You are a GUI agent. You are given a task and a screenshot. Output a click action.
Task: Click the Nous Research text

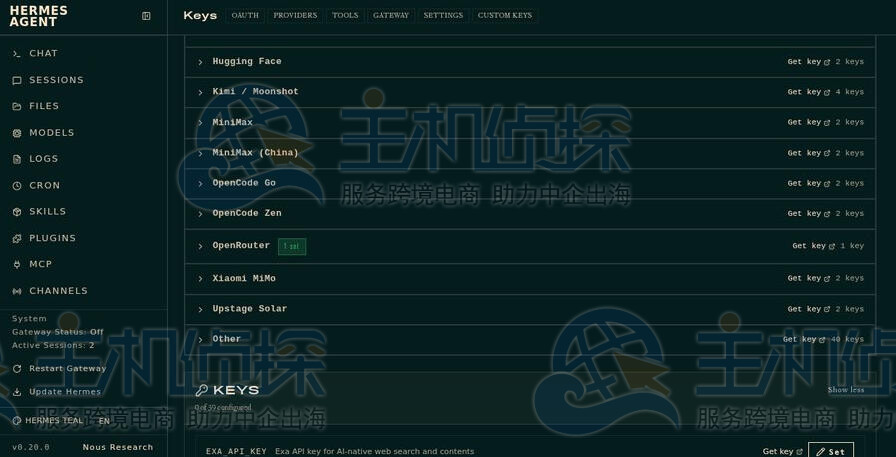[118, 447]
